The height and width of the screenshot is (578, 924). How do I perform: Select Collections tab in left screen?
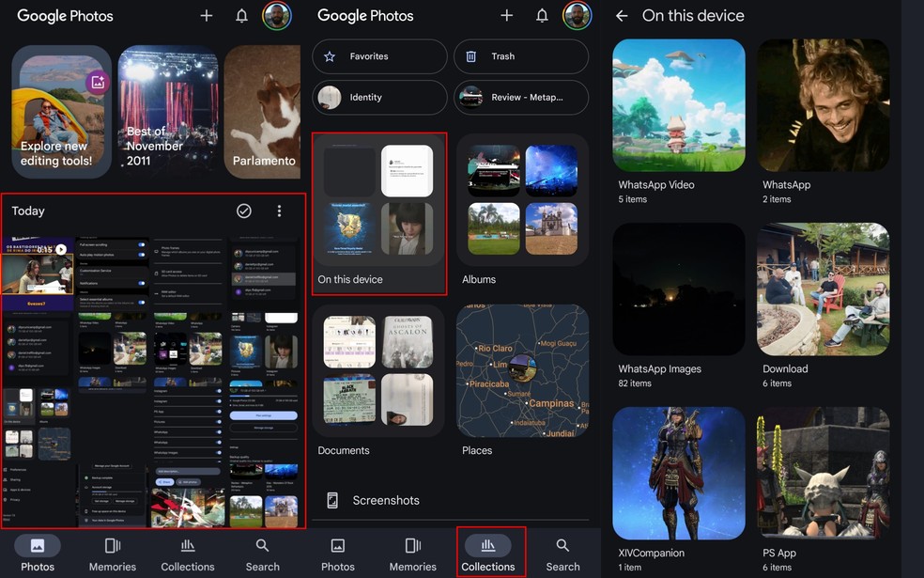(188, 554)
